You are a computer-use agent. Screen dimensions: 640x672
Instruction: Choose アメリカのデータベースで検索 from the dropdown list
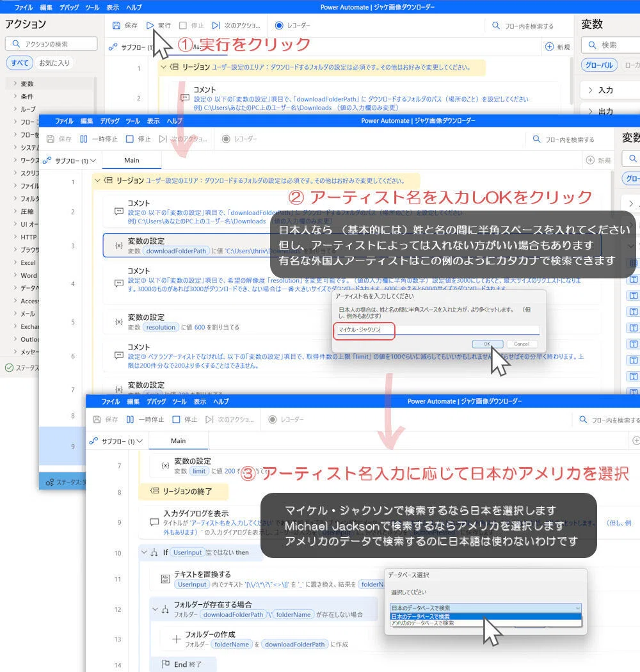click(486, 623)
